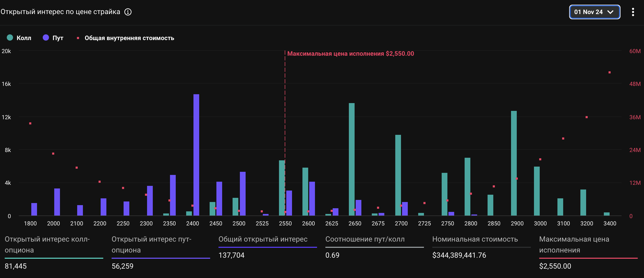Click Открытый интерес пут-опциона value 56,259
This screenshot has height=278, width=644.
[123, 266]
